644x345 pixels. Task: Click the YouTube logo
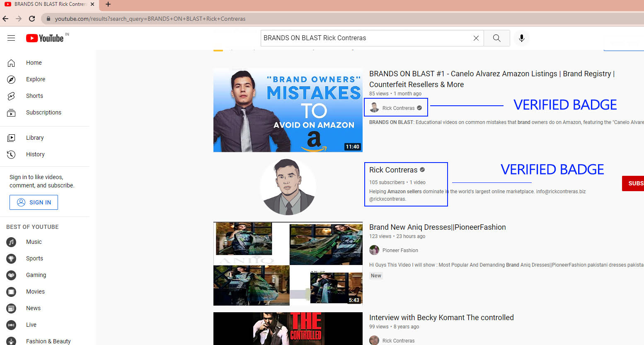pos(45,38)
